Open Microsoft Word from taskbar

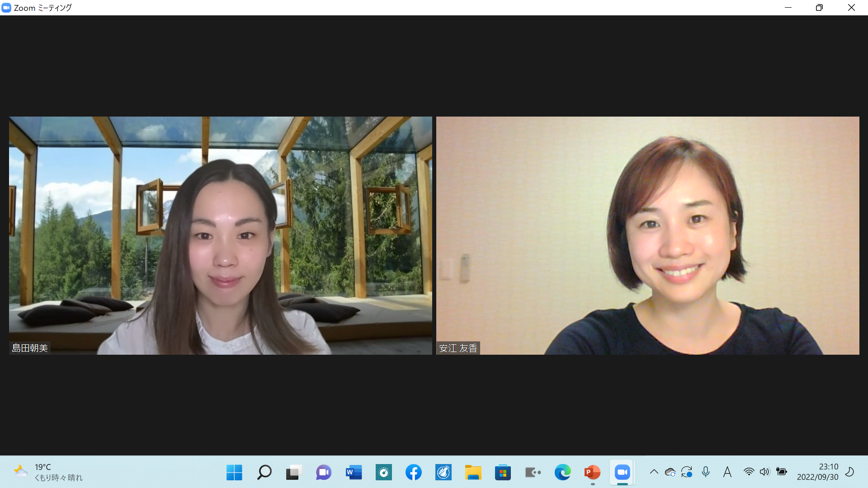[354, 473]
